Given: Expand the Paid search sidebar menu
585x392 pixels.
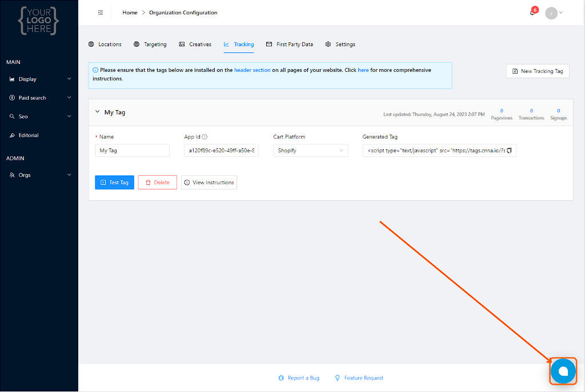Looking at the screenshot, I should click(39, 98).
